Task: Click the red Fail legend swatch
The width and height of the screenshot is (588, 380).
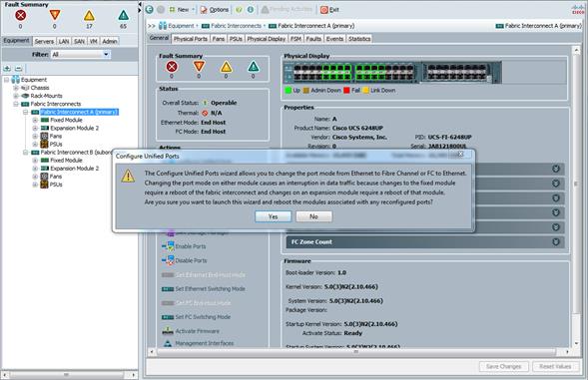Action: [x=346, y=91]
